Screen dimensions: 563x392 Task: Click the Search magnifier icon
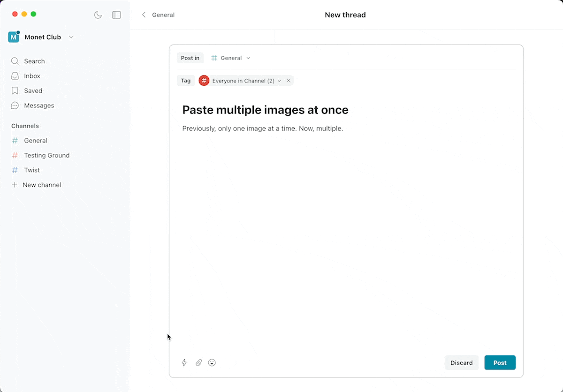click(x=15, y=61)
